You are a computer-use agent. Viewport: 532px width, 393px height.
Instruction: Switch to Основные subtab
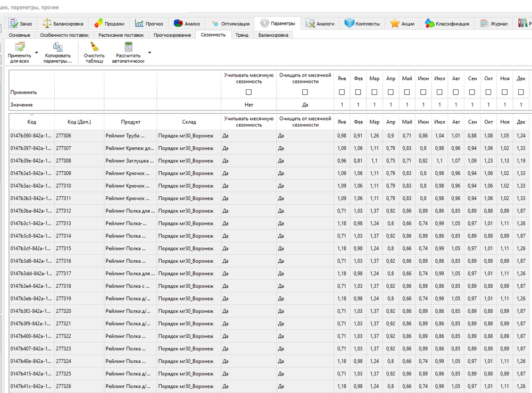pyautogui.click(x=20, y=35)
